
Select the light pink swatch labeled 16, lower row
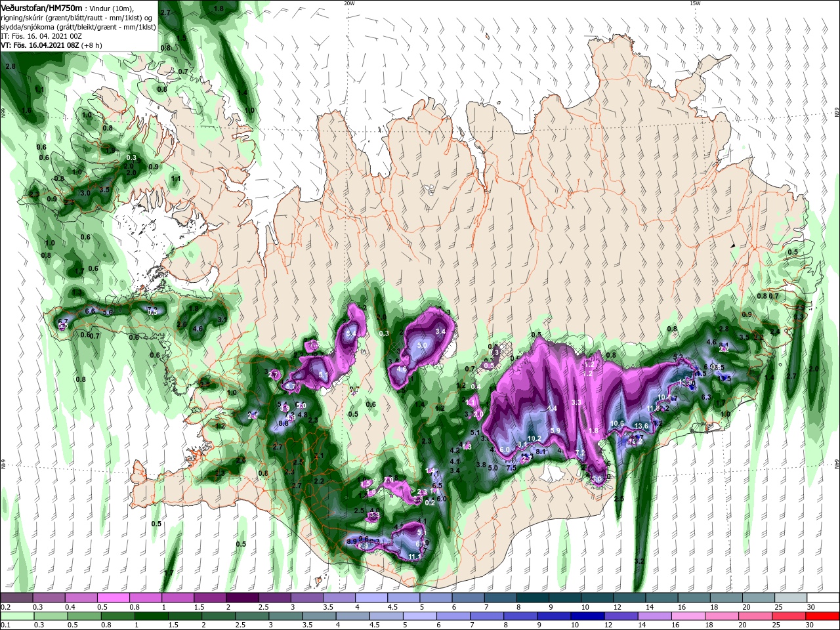pos(689,616)
